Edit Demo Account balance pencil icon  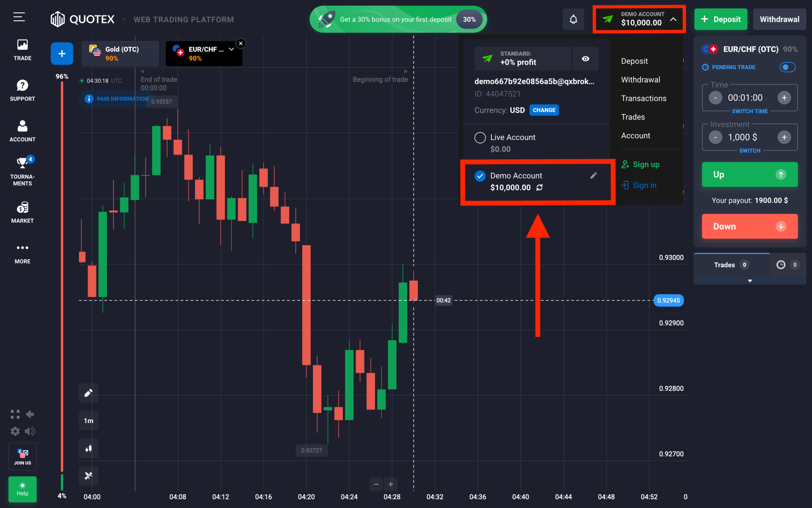tap(593, 175)
